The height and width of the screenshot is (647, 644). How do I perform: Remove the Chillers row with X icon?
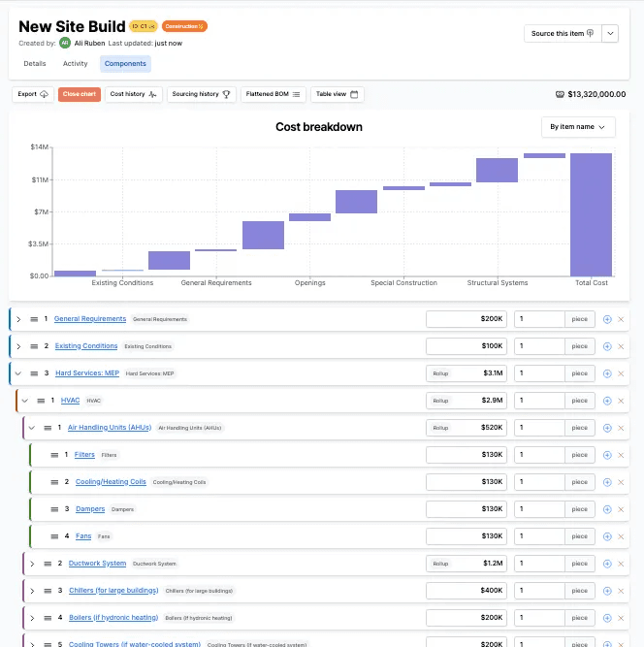(621, 591)
